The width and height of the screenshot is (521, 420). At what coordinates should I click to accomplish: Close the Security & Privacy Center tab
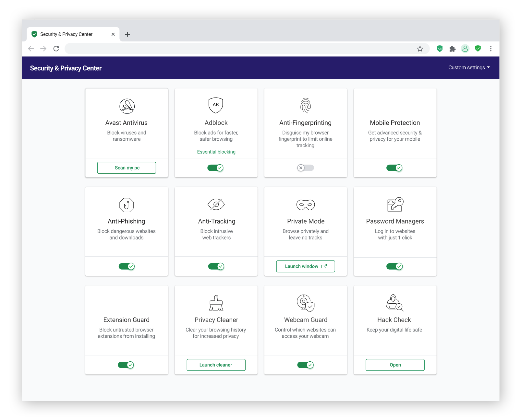click(x=113, y=34)
